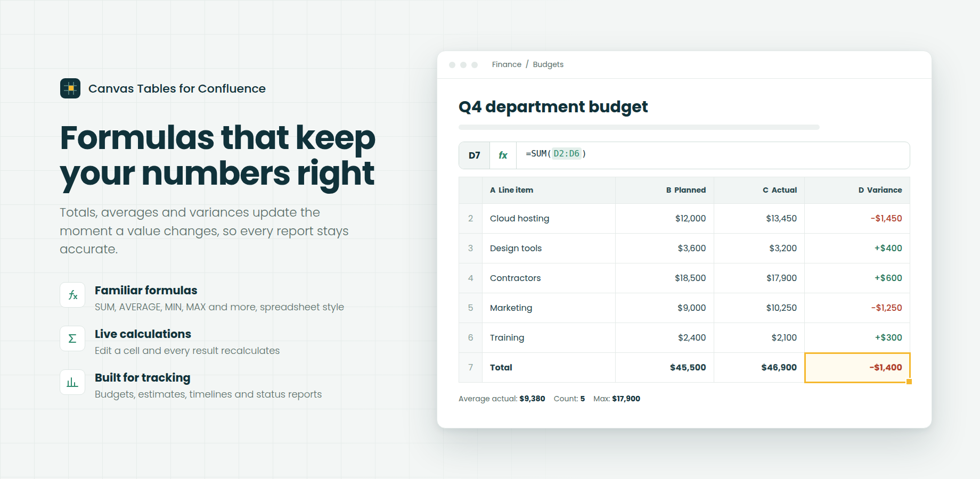
Task: Click the Average actual $9,380 summary
Action: point(502,399)
